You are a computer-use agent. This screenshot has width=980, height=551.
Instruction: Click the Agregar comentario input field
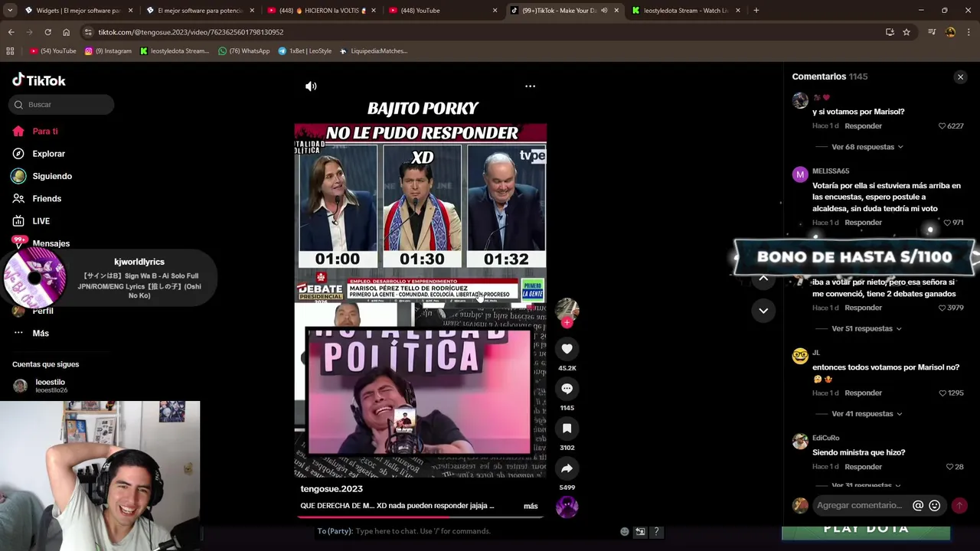pyautogui.click(x=861, y=505)
